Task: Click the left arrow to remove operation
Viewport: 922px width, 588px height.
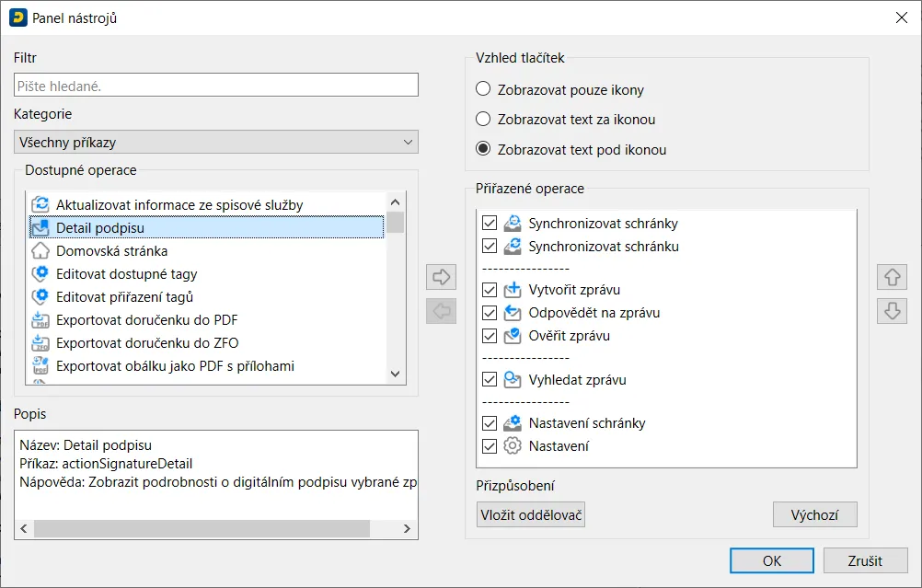Action: pyautogui.click(x=441, y=311)
